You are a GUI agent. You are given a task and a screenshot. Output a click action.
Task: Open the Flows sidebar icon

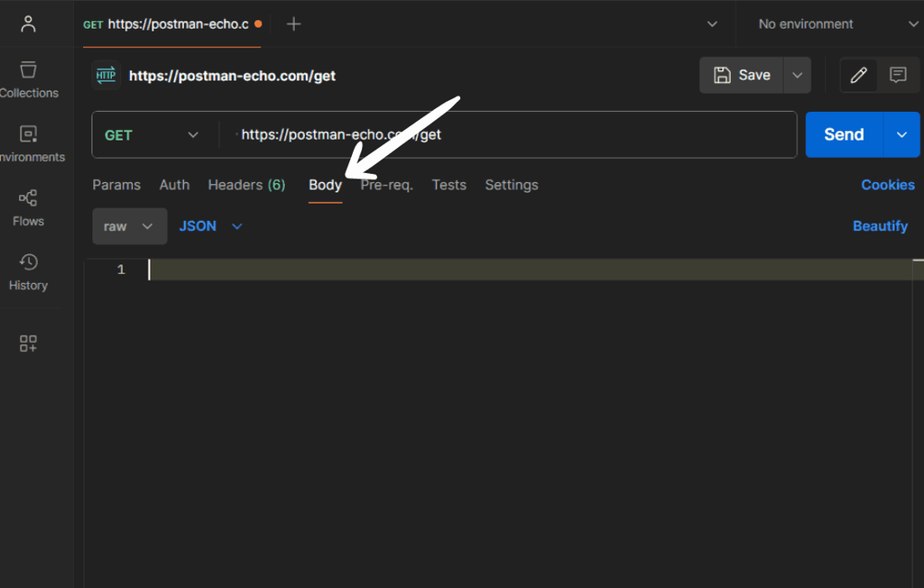(x=28, y=208)
